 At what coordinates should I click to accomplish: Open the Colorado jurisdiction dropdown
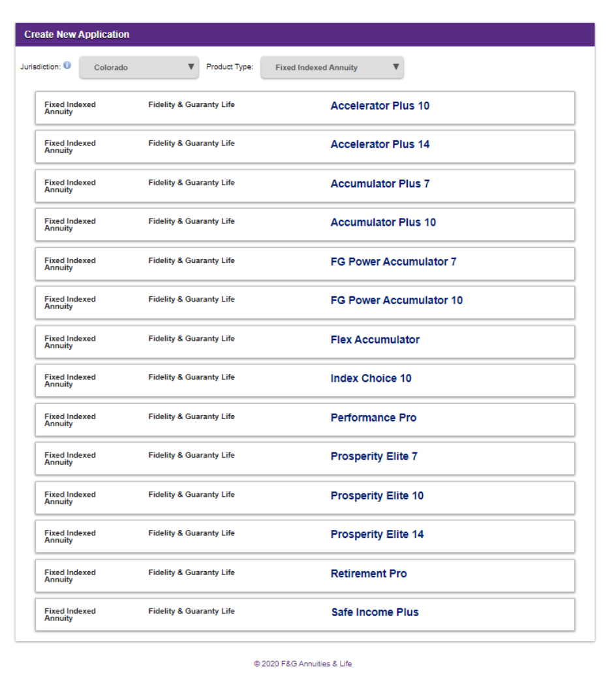click(x=139, y=67)
